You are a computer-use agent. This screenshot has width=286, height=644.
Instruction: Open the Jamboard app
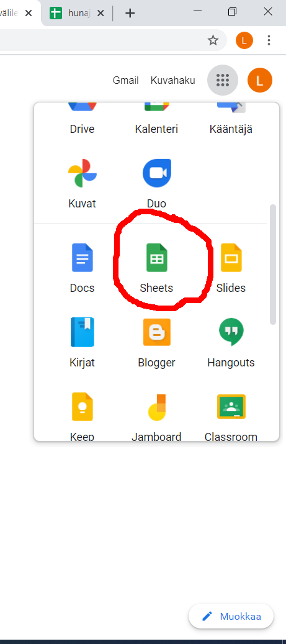point(156,416)
